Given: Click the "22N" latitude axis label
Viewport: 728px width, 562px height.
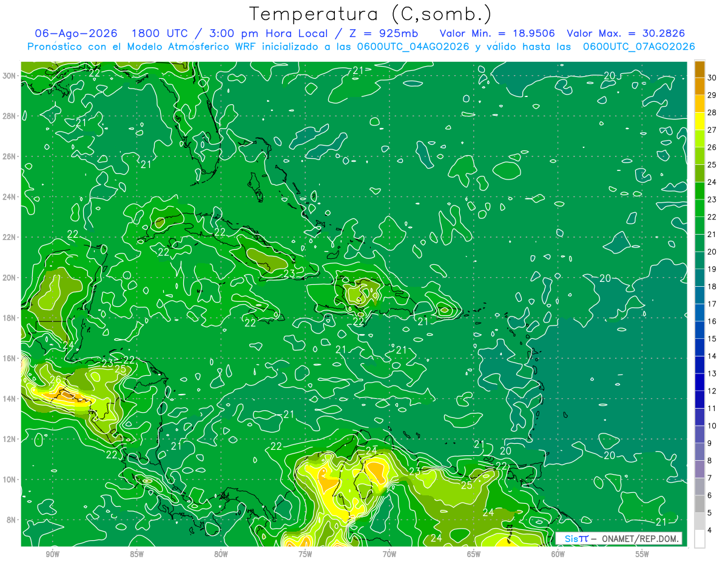Looking at the screenshot, I should click(9, 237).
